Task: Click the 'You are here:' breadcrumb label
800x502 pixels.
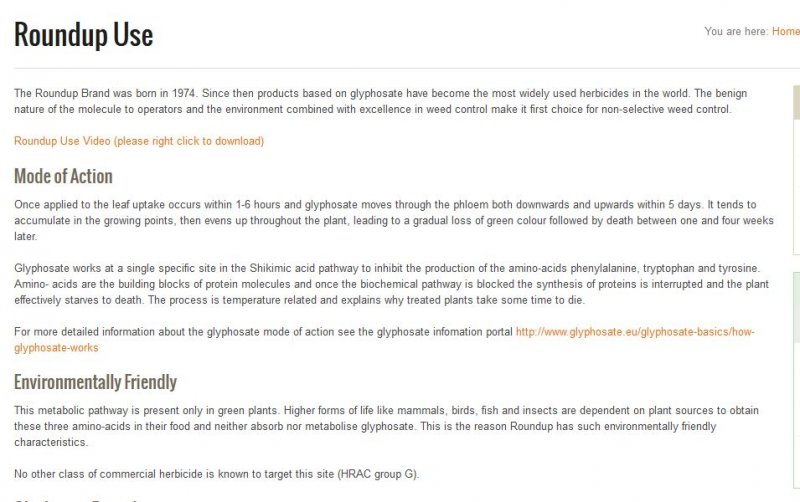Action: [736, 31]
